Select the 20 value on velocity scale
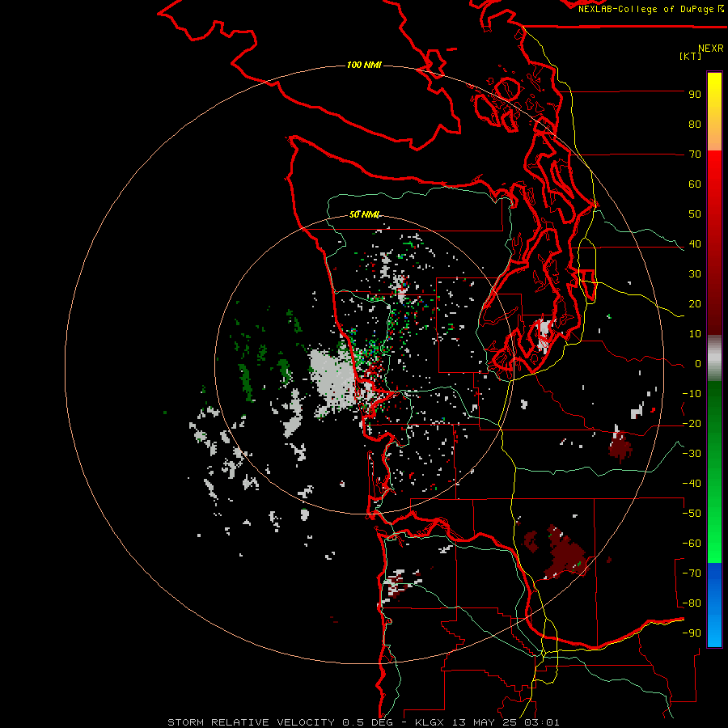Image resolution: width=728 pixels, height=728 pixels. click(695, 304)
